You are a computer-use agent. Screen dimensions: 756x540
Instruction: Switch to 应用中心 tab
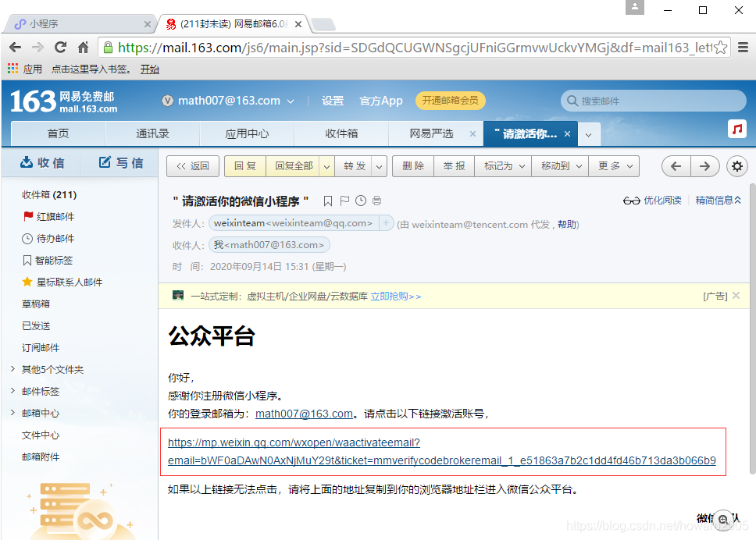coord(247,133)
